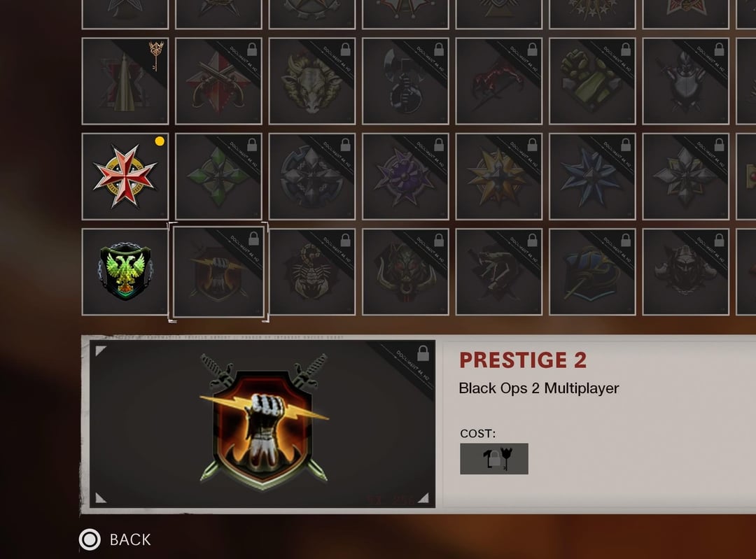756x559 pixels.
Task: Choose the locked scorpion prestige icon
Action: 312,271
